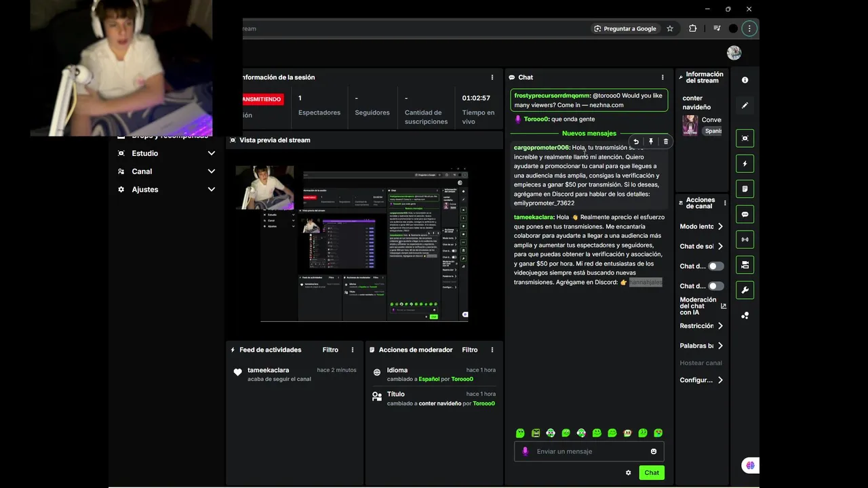
Task: Open the browser extensions puzzle icon
Action: click(x=692, y=28)
